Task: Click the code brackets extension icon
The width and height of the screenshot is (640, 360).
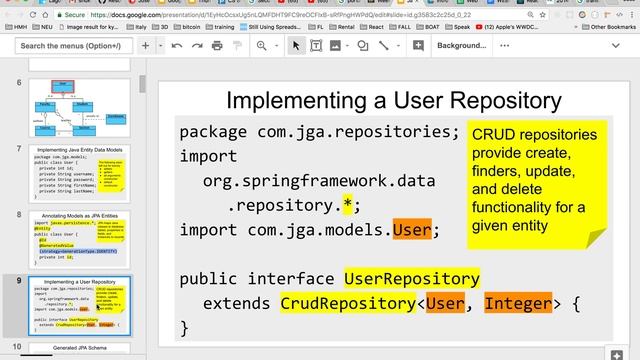Action: 620,15
